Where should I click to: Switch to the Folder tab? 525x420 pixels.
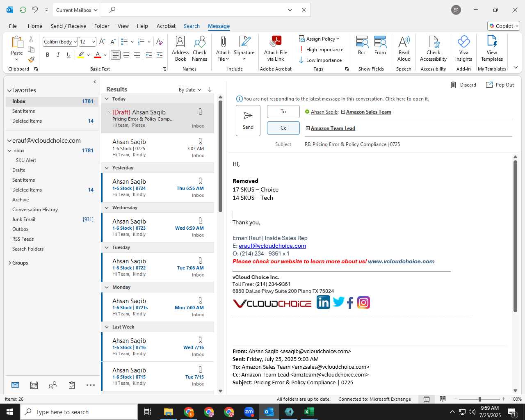(x=102, y=26)
